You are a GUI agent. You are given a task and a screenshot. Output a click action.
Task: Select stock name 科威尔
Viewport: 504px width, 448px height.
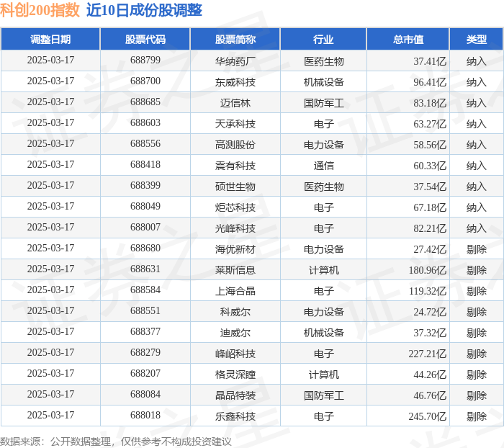coord(235,312)
